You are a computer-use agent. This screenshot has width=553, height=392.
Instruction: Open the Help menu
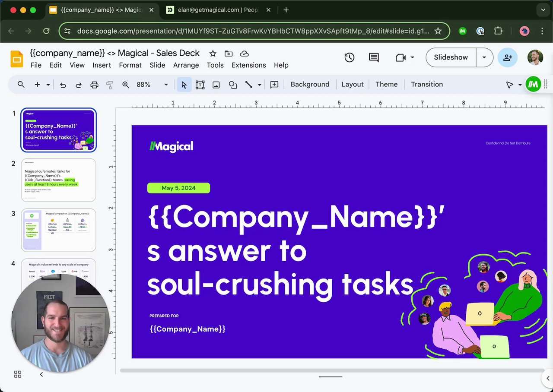coord(281,65)
